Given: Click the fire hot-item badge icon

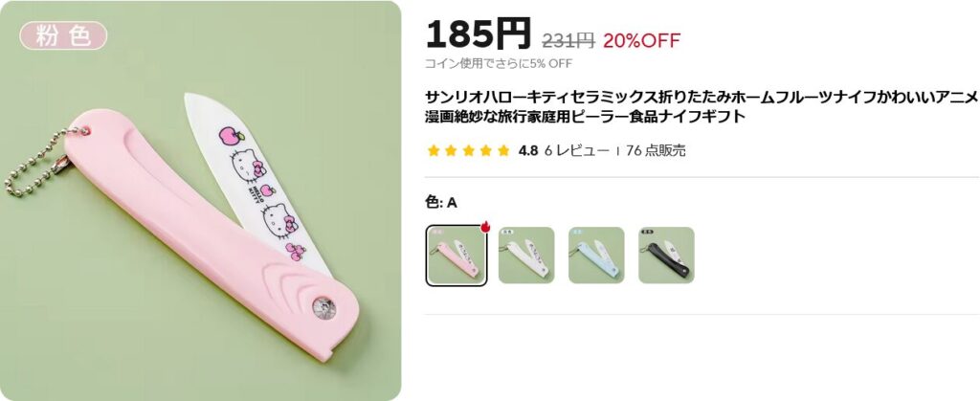Looking at the screenshot, I should click(484, 227).
